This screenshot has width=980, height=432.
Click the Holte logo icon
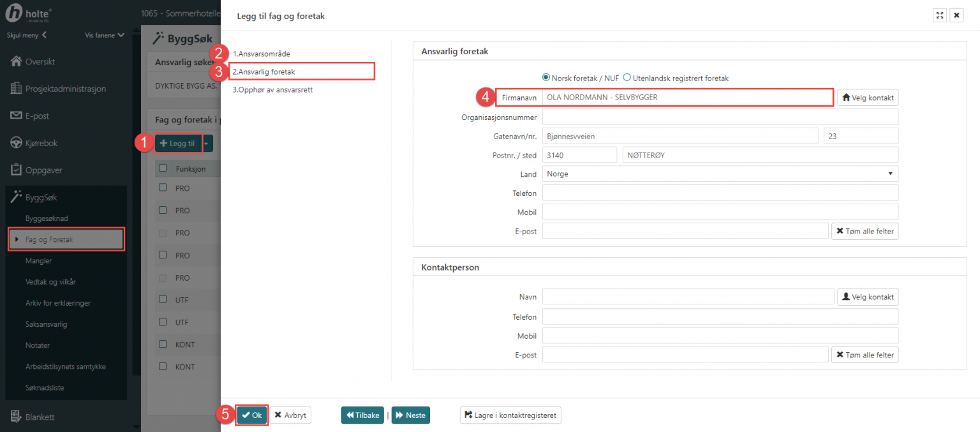15,13
